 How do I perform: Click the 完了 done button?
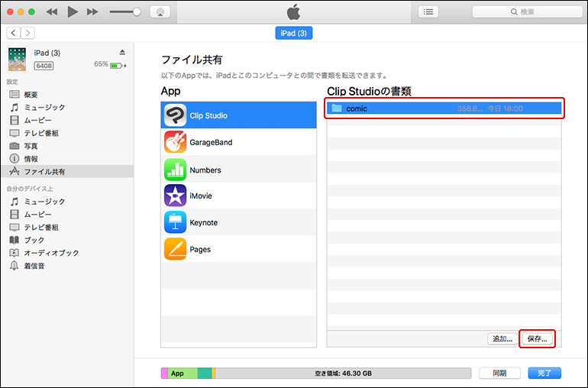click(x=544, y=373)
